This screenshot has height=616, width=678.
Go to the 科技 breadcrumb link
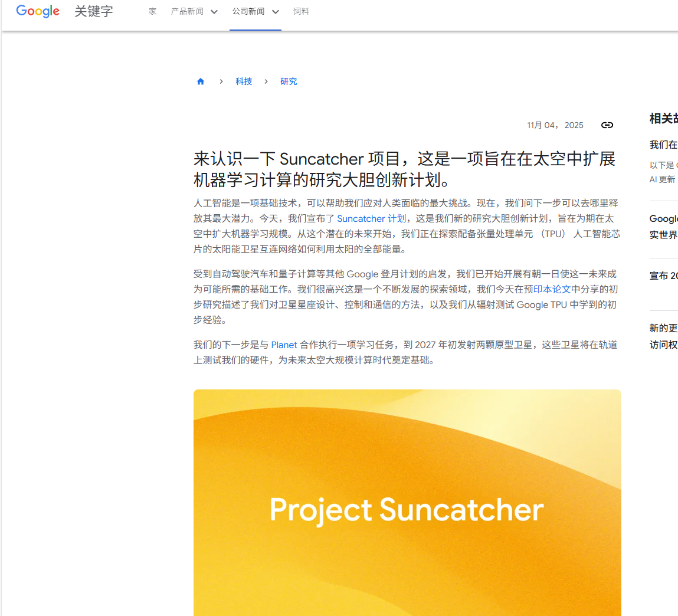[244, 81]
